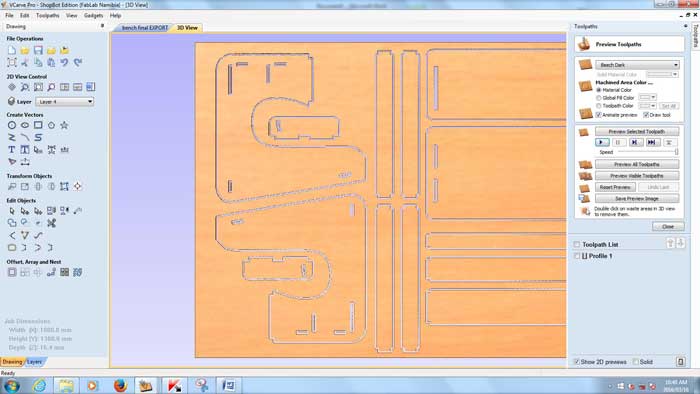The height and width of the screenshot is (394, 700).
Task: Select the Draw Ellipse tool
Action: (25, 125)
